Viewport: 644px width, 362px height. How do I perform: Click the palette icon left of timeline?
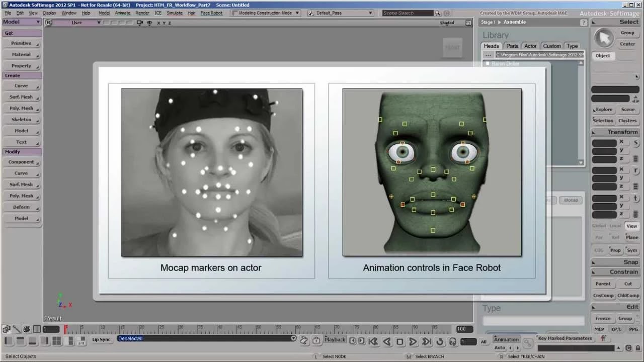27,329
